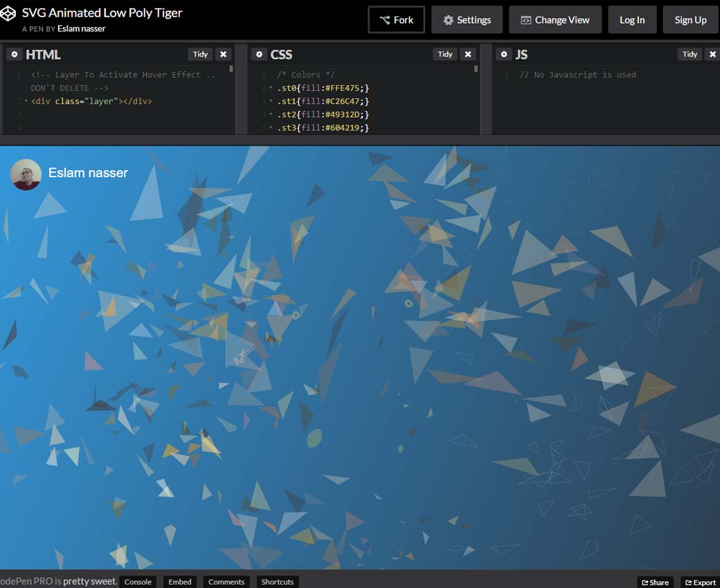The width and height of the screenshot is (720, 588).
Task: Close the CSS editor panel
Action: coord(468,55)
